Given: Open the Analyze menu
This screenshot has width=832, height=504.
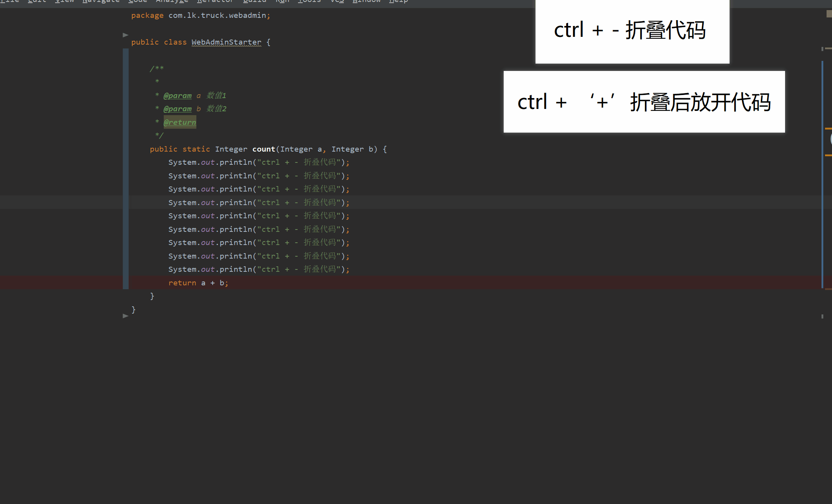Looking at the screenshot, I should [x=172, y=2].
